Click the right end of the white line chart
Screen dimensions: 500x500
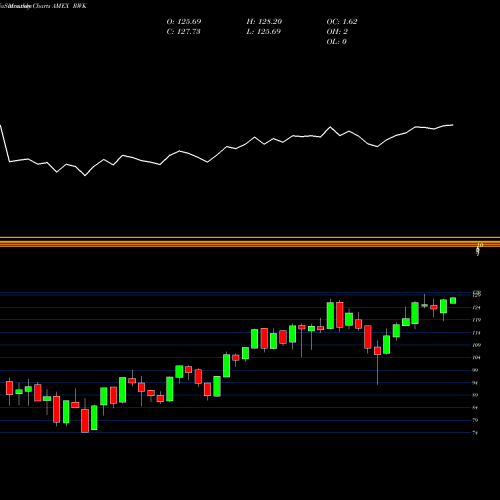[452, 125]
